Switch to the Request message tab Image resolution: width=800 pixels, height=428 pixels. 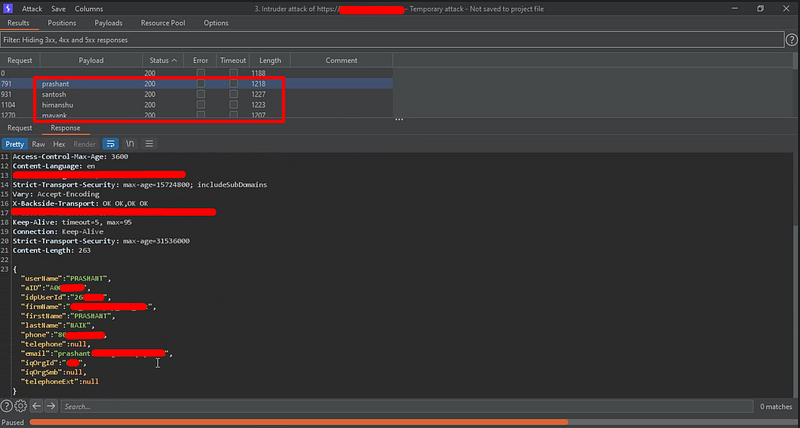click(20, 128)
